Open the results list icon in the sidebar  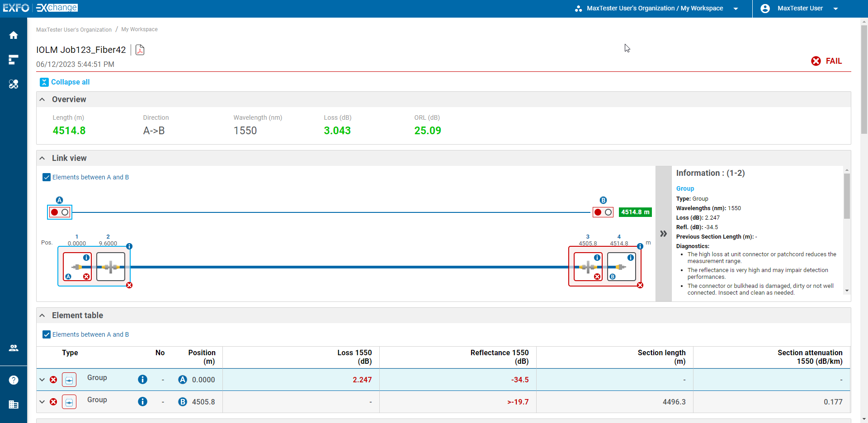[14, 60]
